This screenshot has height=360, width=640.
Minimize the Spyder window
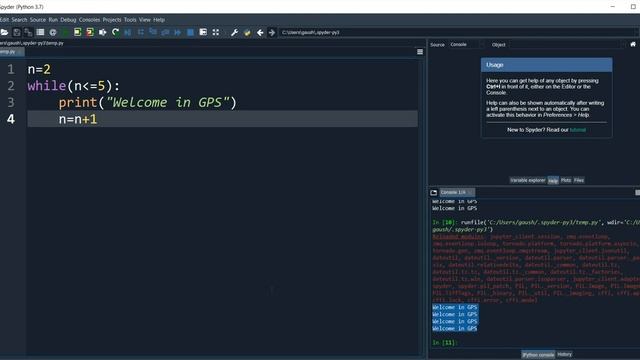click(x=613, y=7)
